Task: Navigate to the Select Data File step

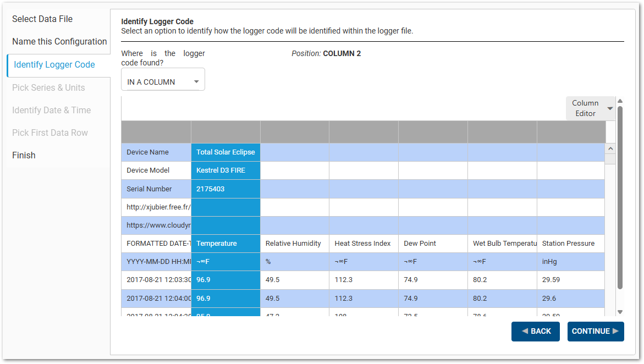Action: tap(42, 19)
